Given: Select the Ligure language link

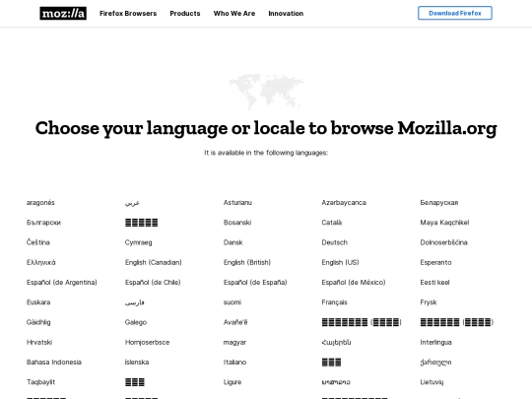Looking at the screenshot, I should (x=233, y=382).
